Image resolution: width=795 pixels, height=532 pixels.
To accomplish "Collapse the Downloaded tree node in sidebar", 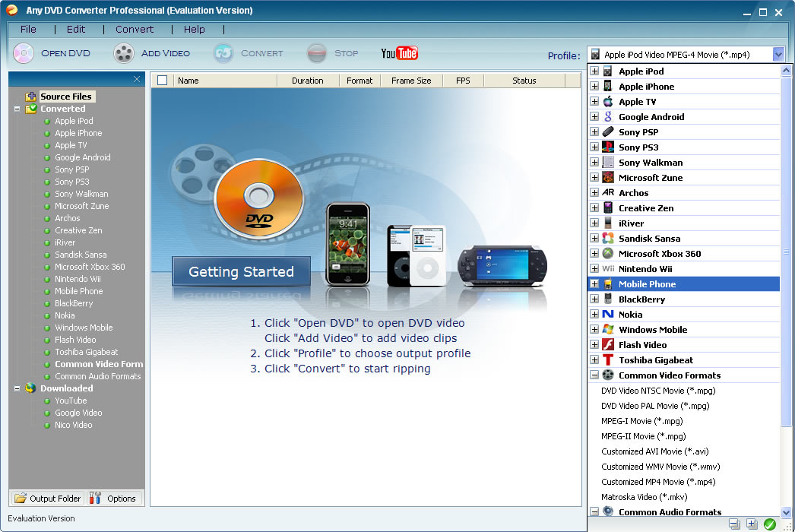I will coord(17,388).
